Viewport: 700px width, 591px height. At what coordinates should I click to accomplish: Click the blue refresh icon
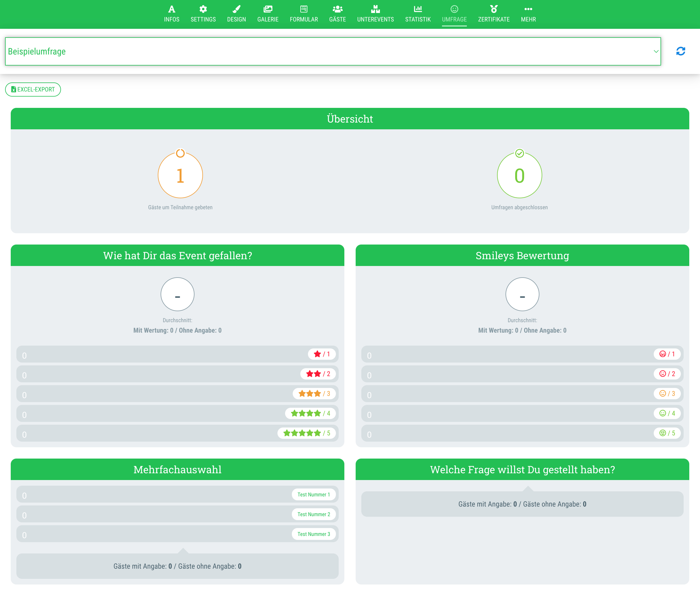(681, 51)
